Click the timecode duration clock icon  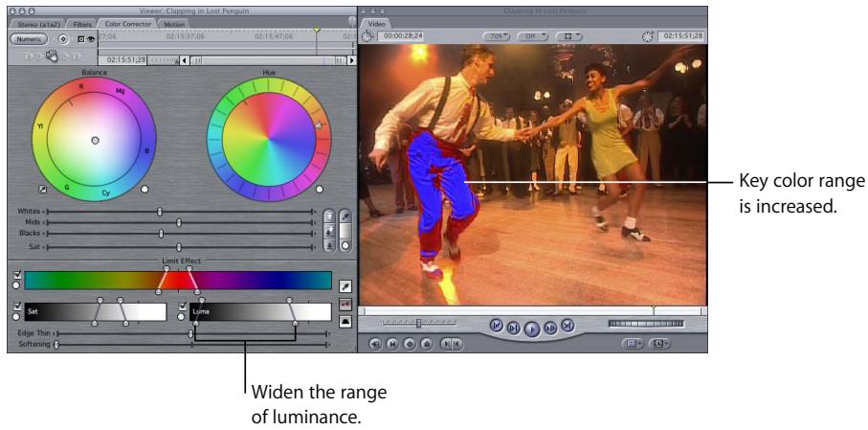click(367, 36)
